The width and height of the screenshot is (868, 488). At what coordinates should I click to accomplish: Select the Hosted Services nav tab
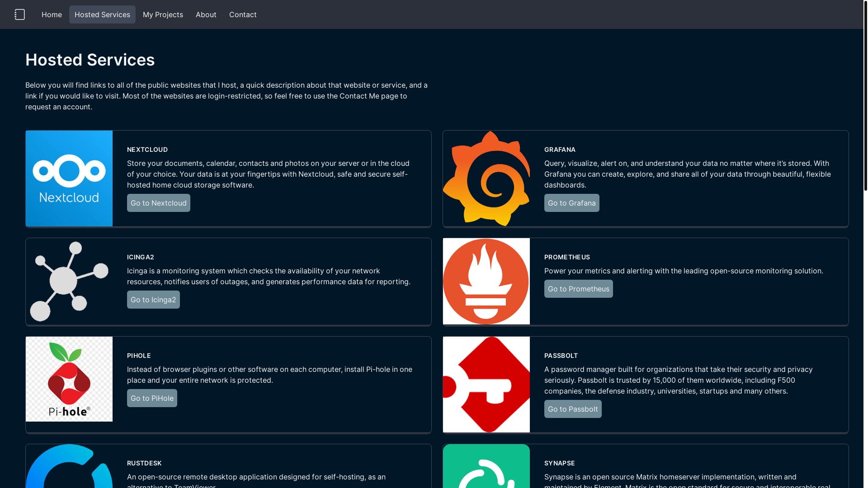click(102, 14)
